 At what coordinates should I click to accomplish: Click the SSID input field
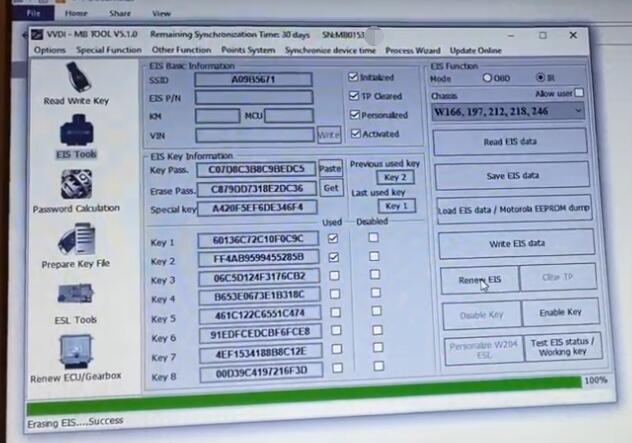[253, 79]
